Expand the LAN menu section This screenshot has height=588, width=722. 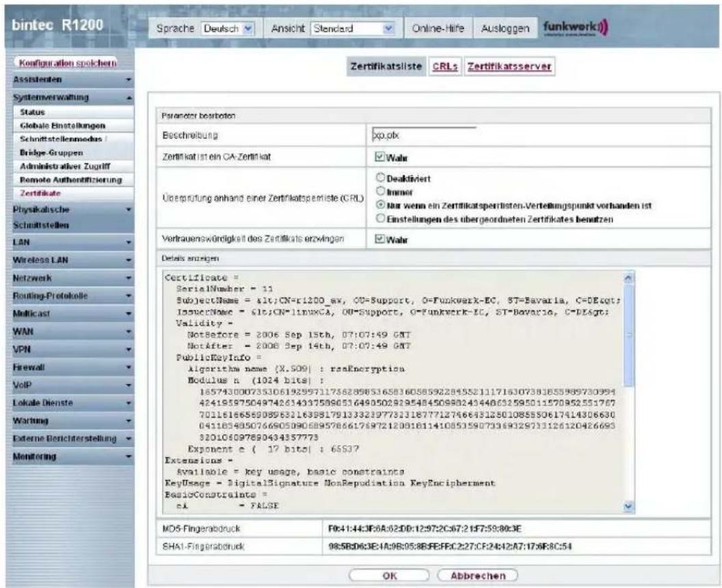70,242
